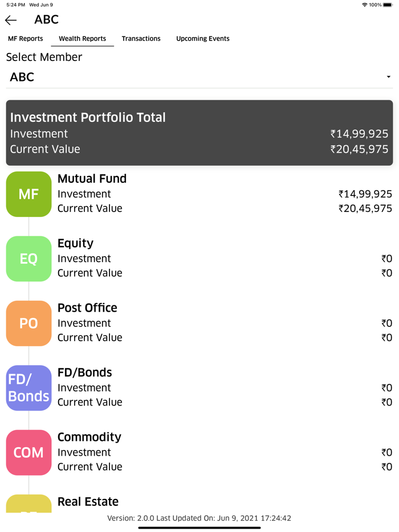Viewport: 399px width, 532px height.
Task: Tap Mutual Fund investment ₹14,99,925 amount
Action: click(365, 194)
